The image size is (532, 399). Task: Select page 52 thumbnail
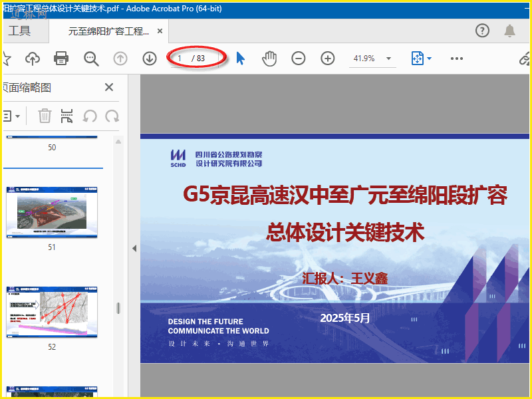tap(52, 312)
